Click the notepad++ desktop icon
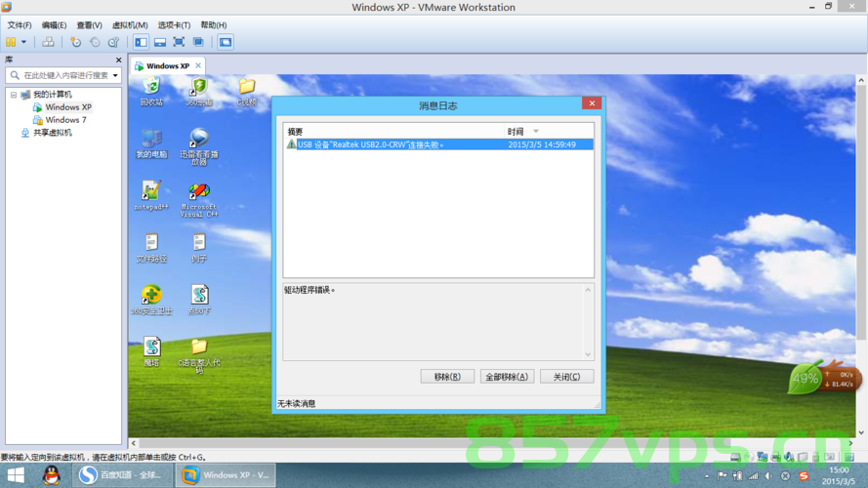 coord(151,195)
